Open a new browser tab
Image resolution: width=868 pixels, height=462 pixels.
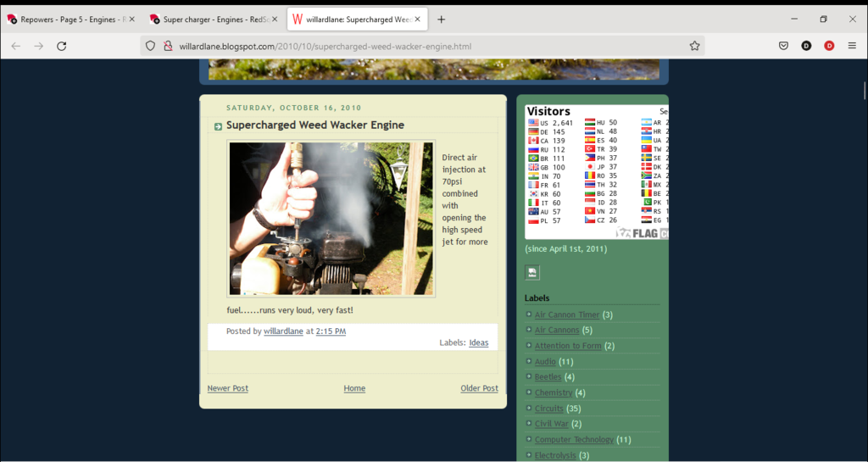coord(441,19)
